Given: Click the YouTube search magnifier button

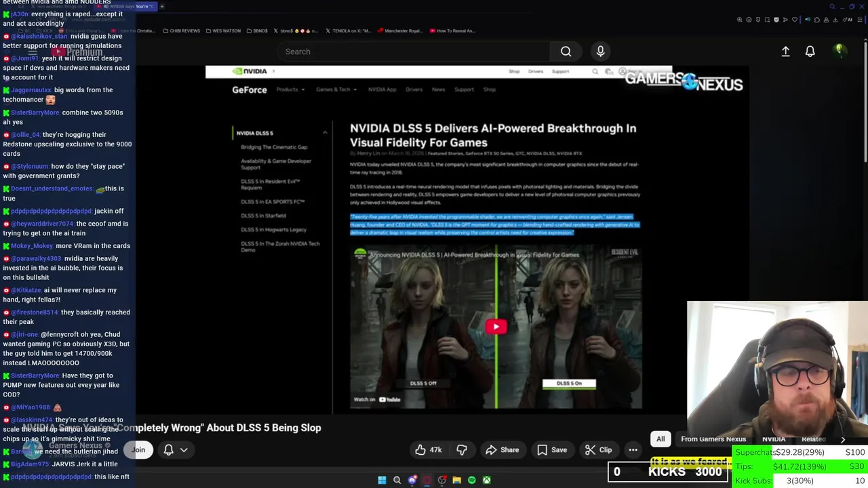Looking at the screenshot, I should click(566, 52).
